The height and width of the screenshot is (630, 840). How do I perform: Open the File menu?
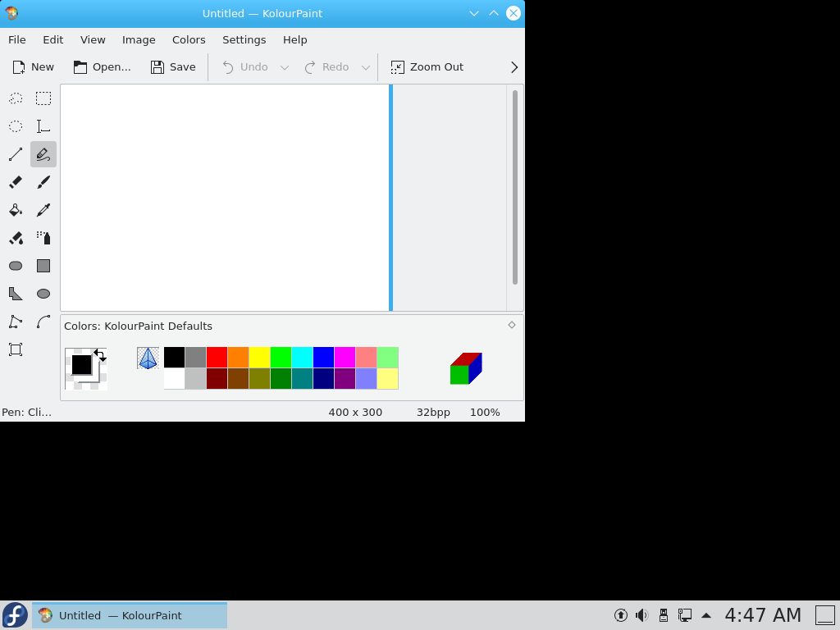(x=17, y=39)
